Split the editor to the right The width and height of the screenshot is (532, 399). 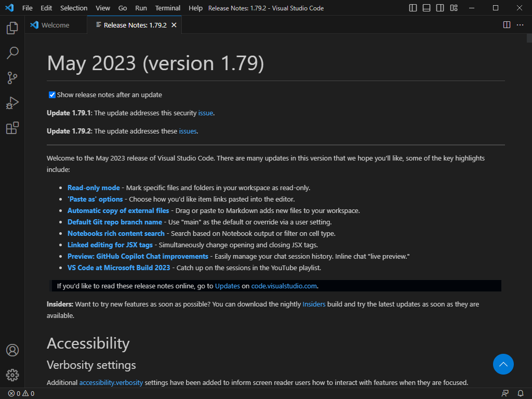(507, 25)
